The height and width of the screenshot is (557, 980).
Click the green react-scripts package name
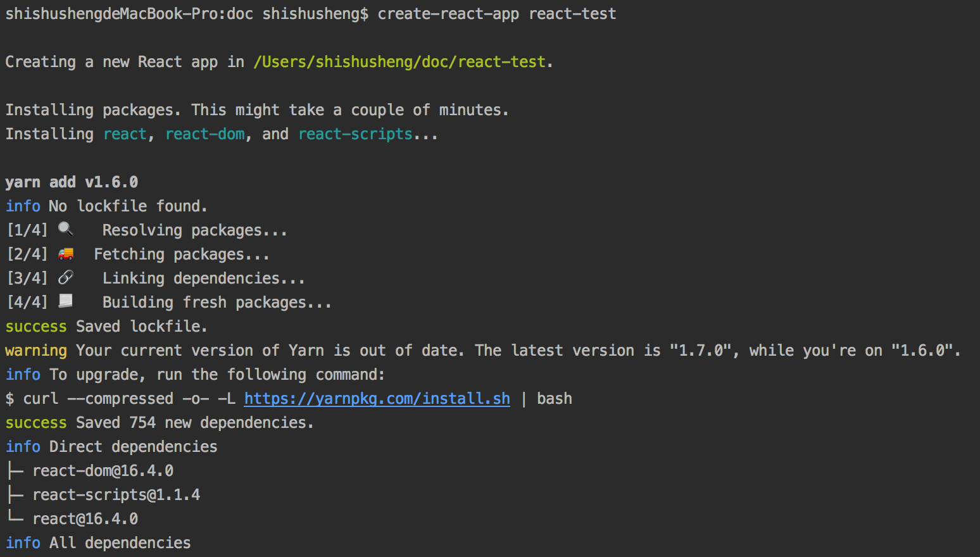coord(355,134)
